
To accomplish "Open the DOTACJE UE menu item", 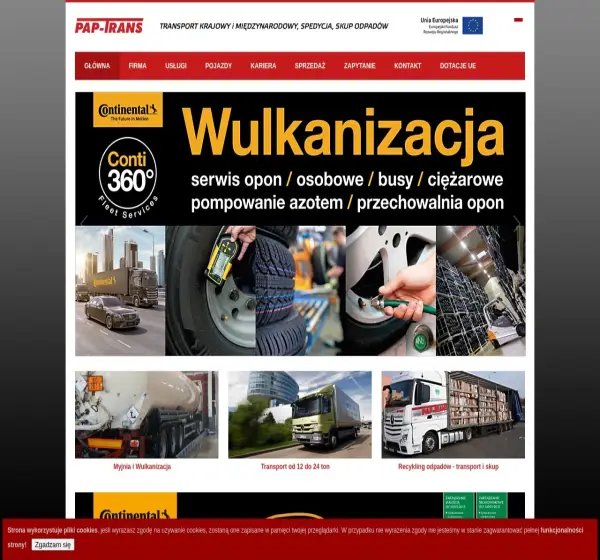I will click(458, 66).
